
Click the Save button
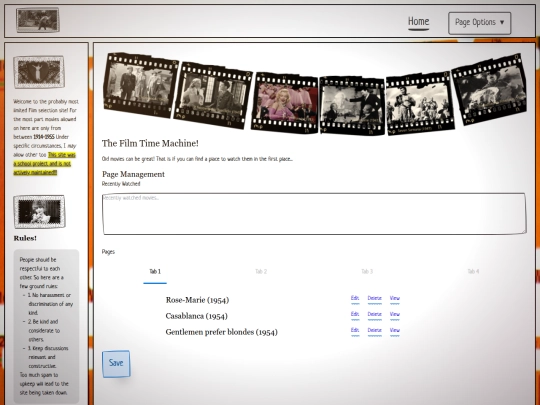pyautogui.click(x=116, y=364)
